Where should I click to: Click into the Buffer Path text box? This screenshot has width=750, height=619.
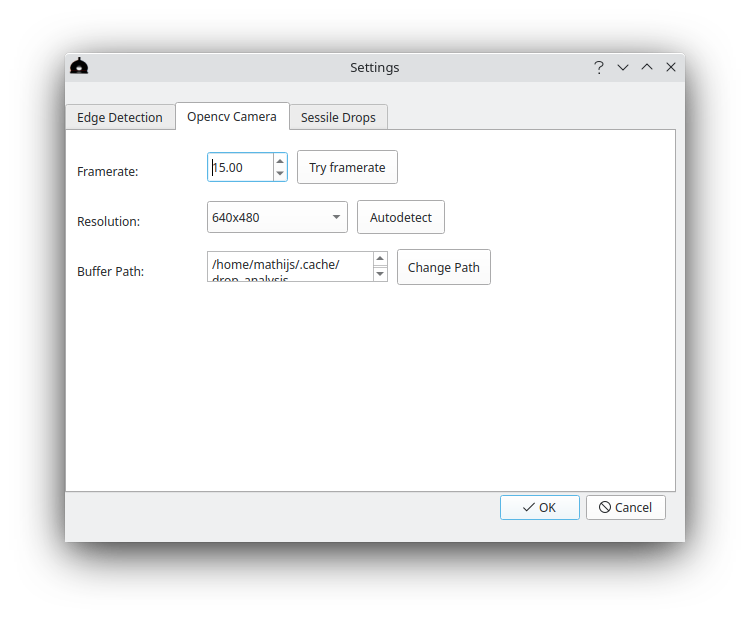pyautogui.click(x=290, y=266)
